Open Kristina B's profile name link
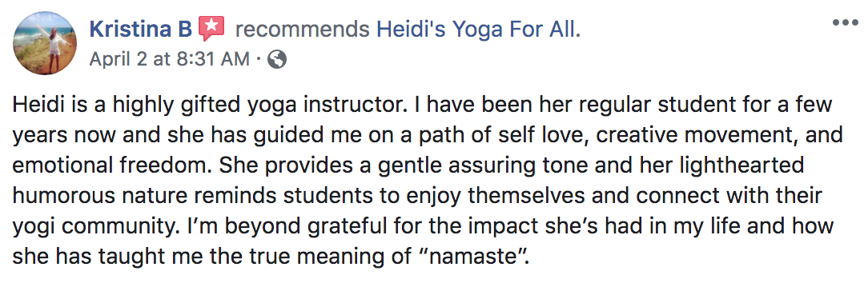The image size is (868, 299). tap(141, 30)
